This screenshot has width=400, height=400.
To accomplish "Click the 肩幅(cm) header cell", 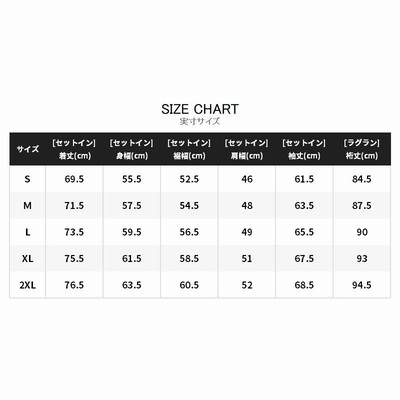I will tap(247, 149).
